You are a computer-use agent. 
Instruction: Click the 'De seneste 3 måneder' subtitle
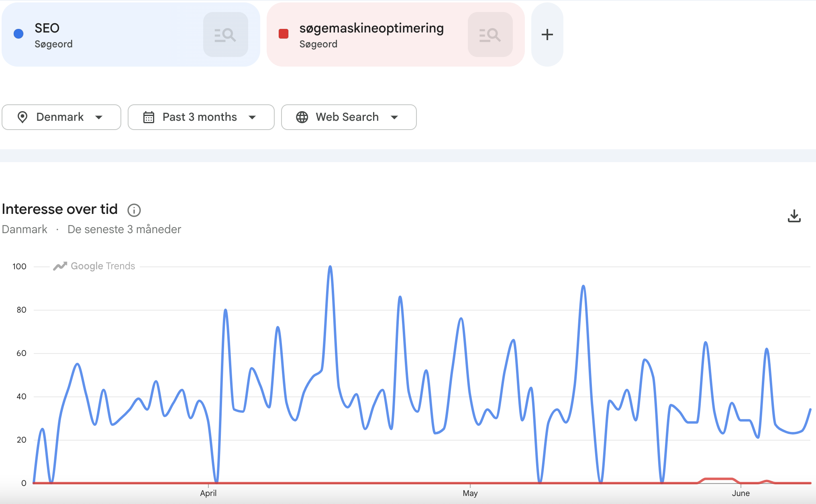pyautogui.click(x=124, y=229)
